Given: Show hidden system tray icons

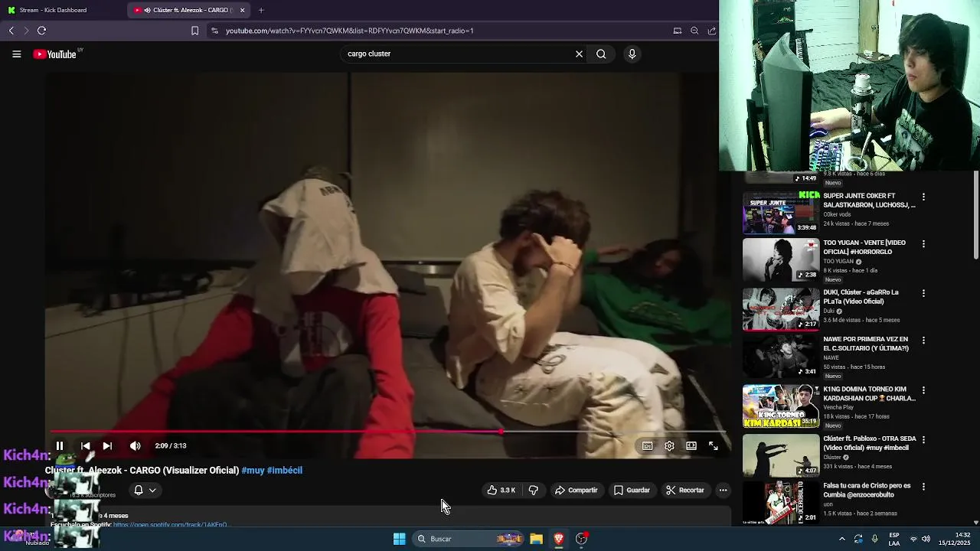Looking at the screenshot, I should pos(842,539).
